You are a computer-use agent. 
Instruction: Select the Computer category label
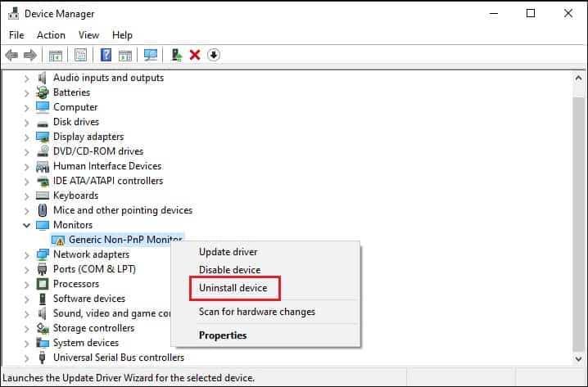click(75, 107)
